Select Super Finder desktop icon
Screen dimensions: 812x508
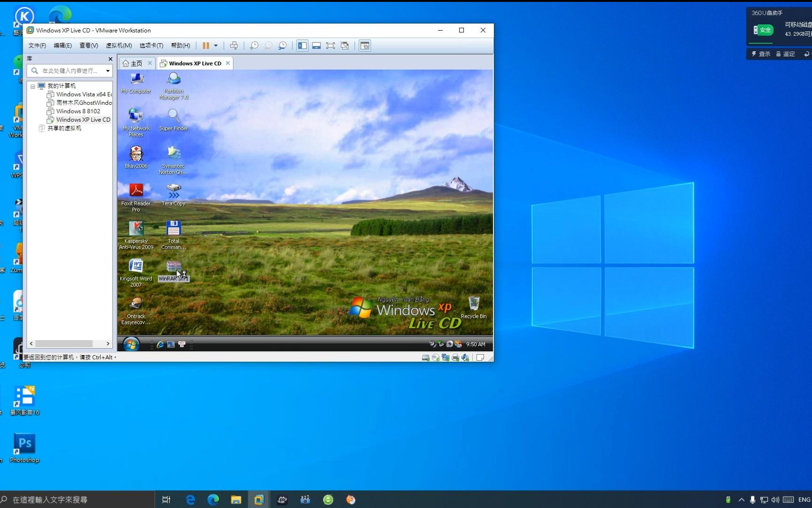[x=173, y=120]
